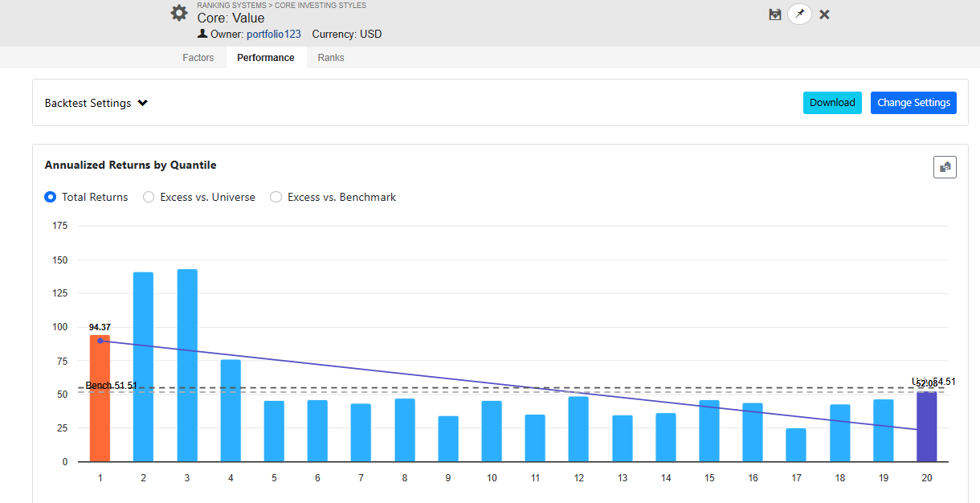The height and width of the screenshot is (503, 980).
Task: Expand the Backtest Settings chevron
Action: tap(143, 103)
